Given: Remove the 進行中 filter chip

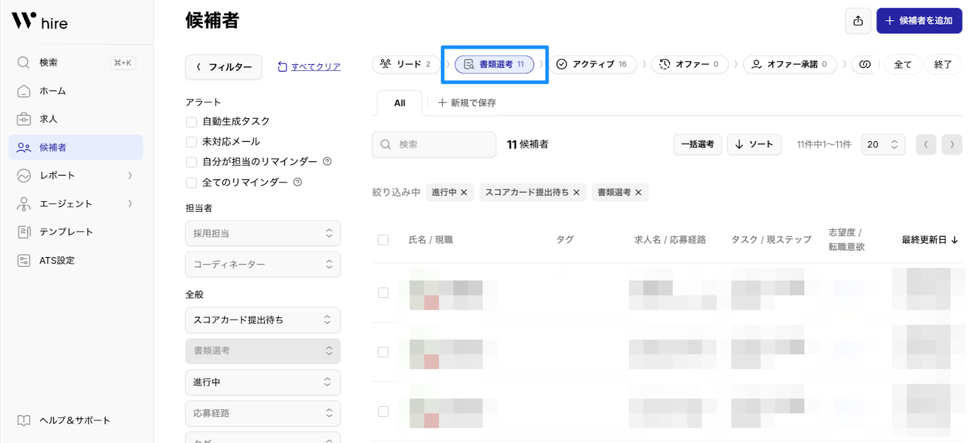Looking at the screenshot, I should pyautogui.click(x=464, y=193).
